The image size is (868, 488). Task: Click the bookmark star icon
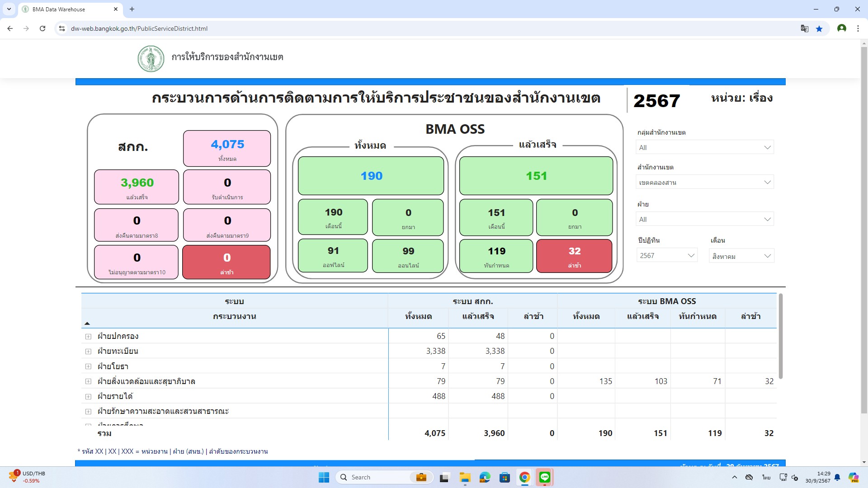tap(819, 28)
